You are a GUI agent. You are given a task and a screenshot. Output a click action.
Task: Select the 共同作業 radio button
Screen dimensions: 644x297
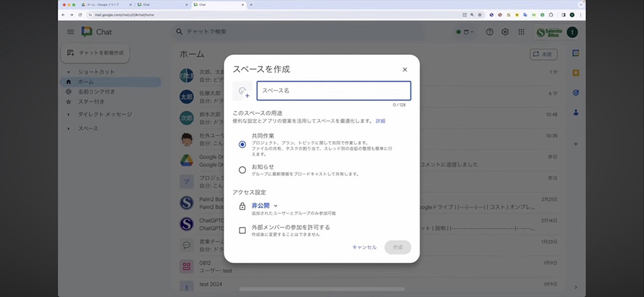click(242, 144)
